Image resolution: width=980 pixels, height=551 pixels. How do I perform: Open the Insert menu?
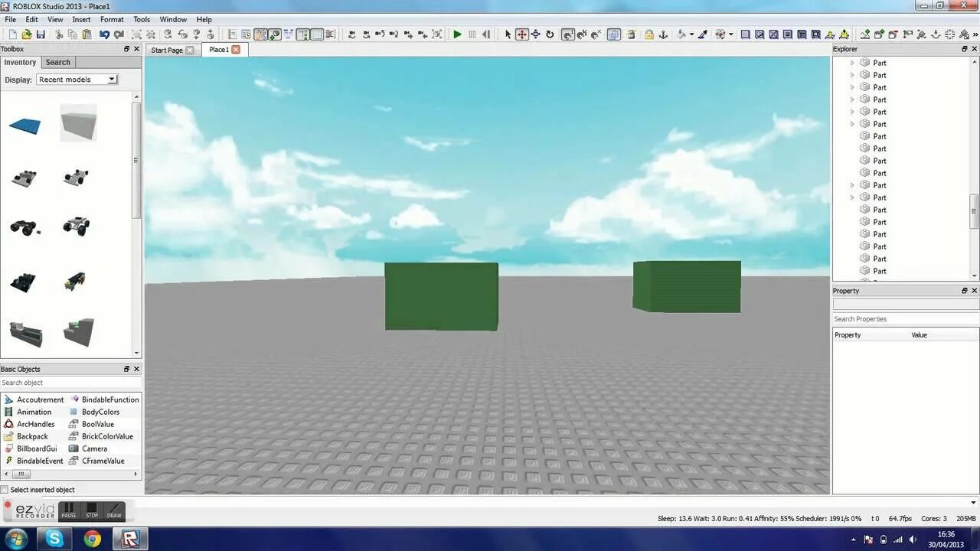click(81, 19)
